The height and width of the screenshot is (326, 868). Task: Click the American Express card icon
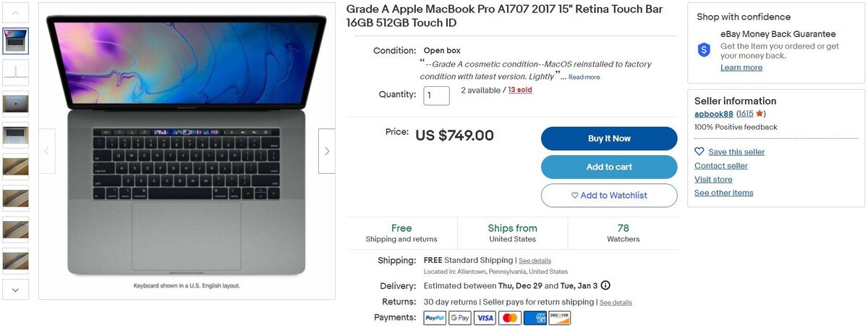click(x=535, y=317)
